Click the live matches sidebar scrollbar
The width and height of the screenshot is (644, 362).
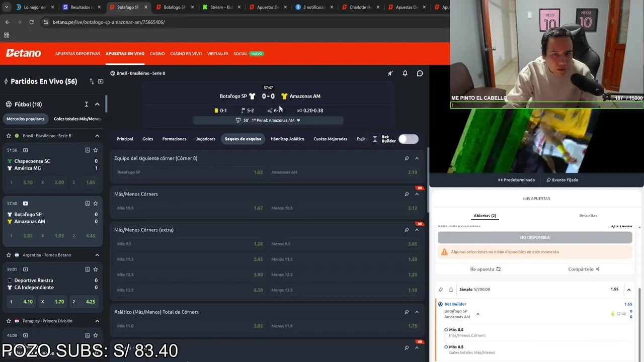(105, 105)
